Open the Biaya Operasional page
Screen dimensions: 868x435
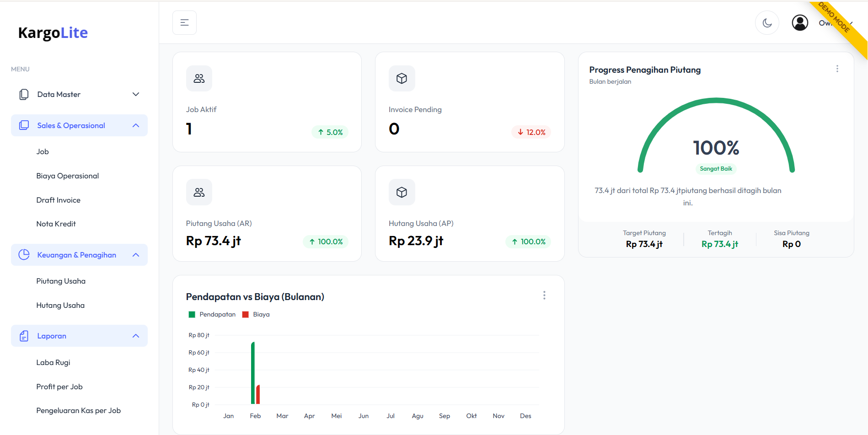coord(68,176)
